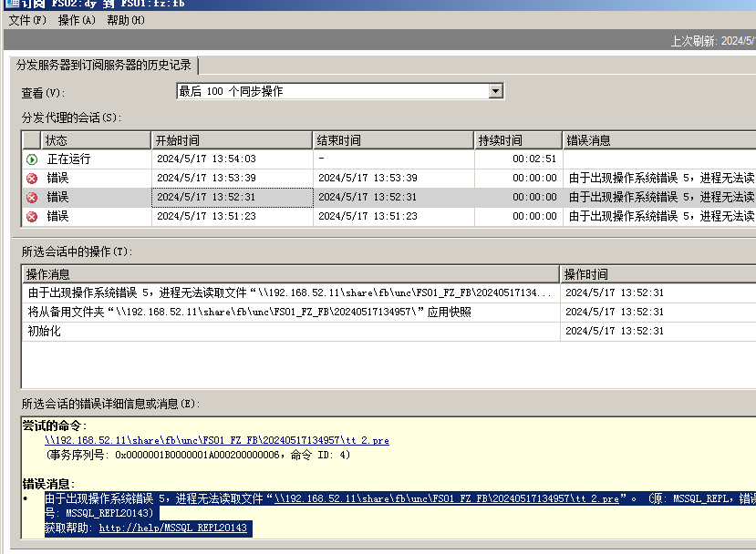
Task: Select tab 分发服务器到订阅服务器的历史记录
Action: point(104,65)
